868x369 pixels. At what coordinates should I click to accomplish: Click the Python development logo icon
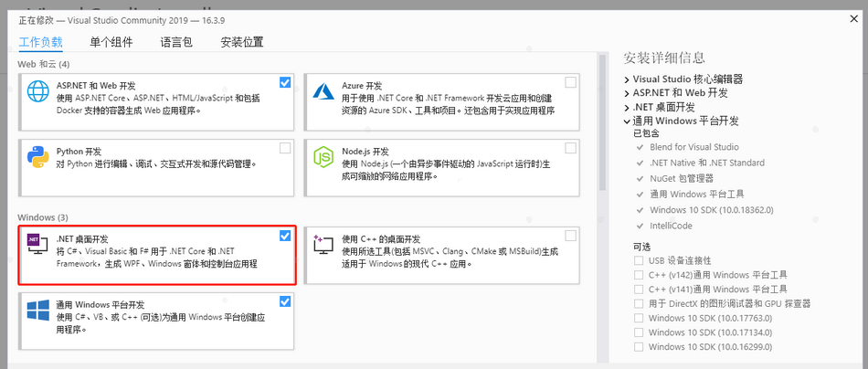click(38, 157)
